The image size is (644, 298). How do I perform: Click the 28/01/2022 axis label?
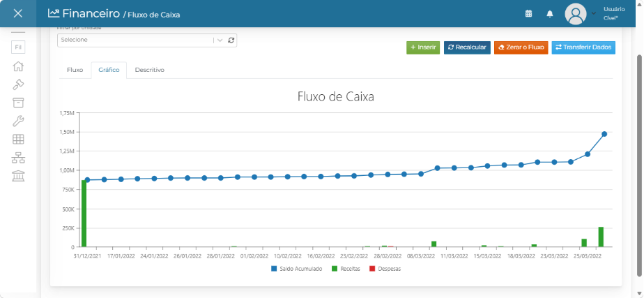[220, 255]
